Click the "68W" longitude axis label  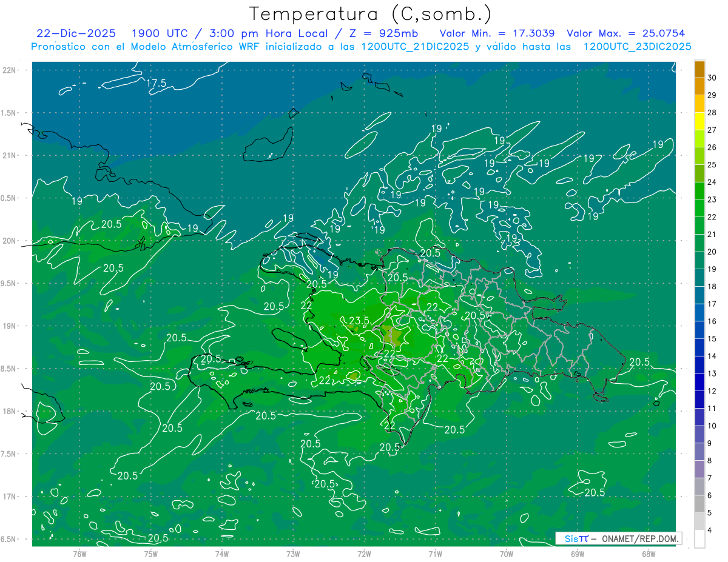(x=649, y=554)
